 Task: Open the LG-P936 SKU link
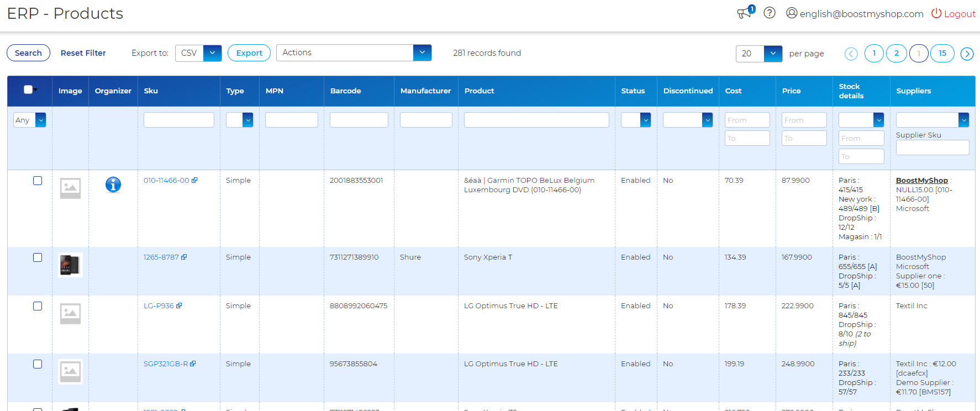click(x=159, y=306)
